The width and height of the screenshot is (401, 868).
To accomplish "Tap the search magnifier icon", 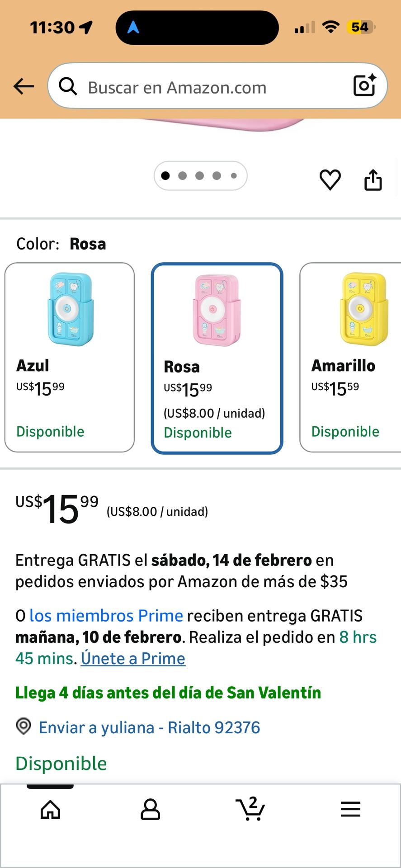I will (68, 86).
